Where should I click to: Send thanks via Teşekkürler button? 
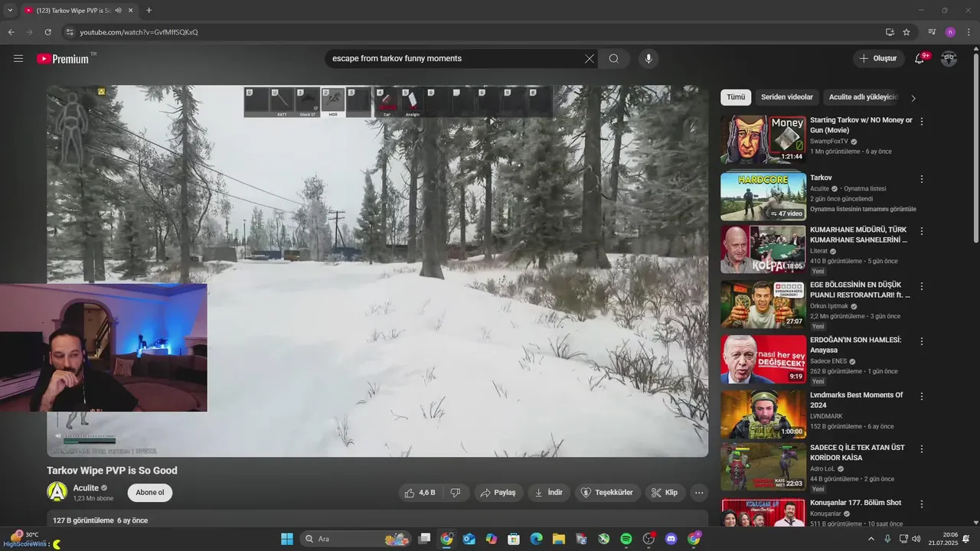607,493
